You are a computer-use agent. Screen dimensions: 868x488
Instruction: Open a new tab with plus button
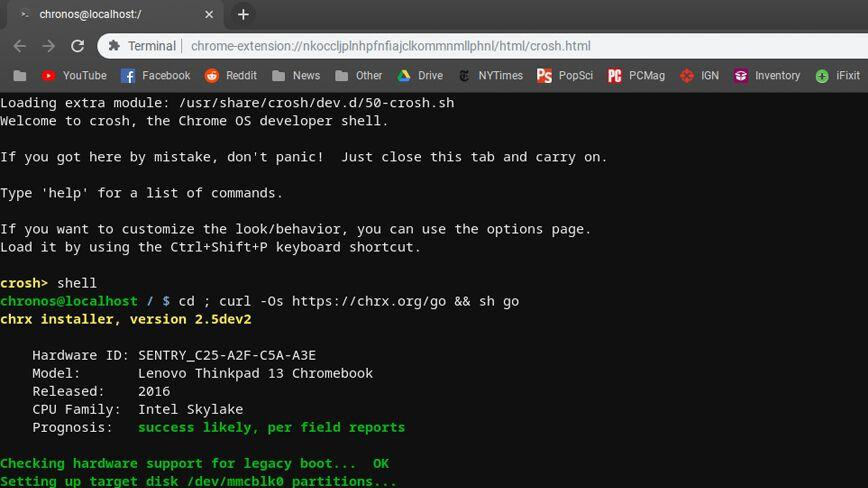coord(243,15)
